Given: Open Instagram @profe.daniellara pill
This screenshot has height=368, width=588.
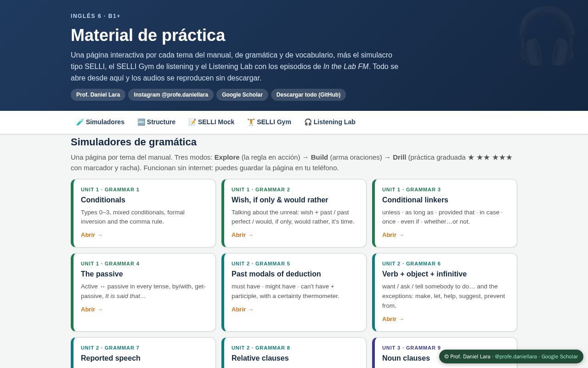Looking at the screenshot, I should tap(171, 95).
